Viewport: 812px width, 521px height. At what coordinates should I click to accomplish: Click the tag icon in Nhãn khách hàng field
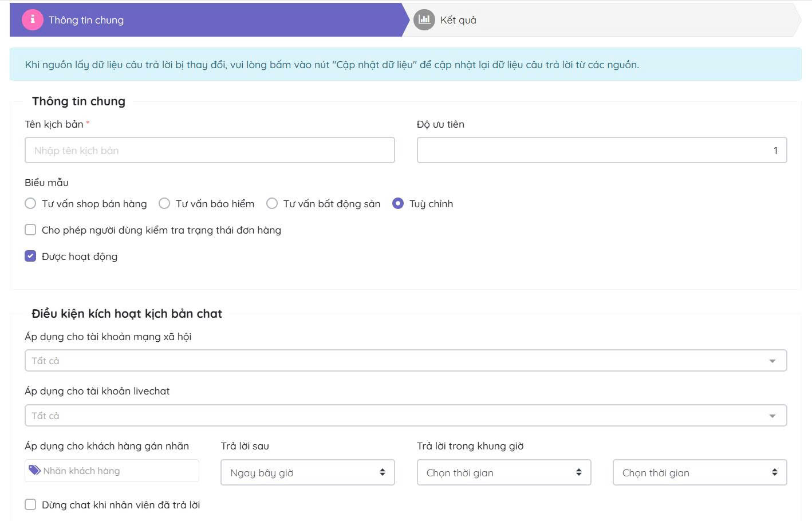(34, 471)
